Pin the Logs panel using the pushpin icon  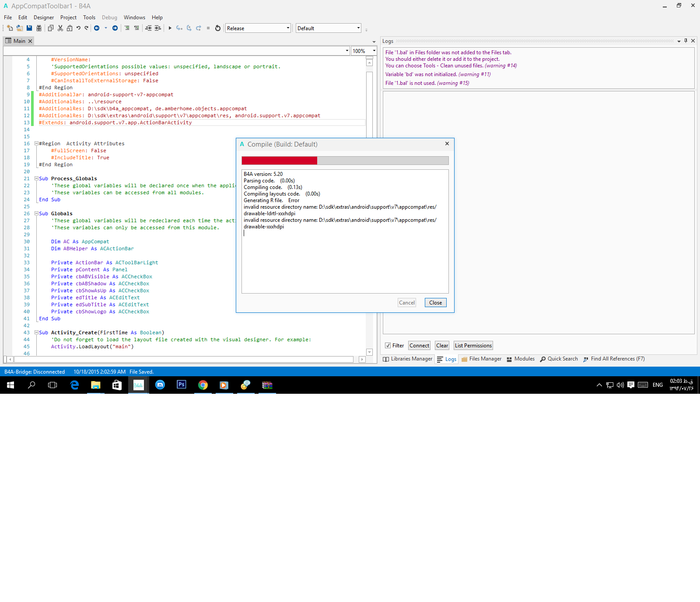coord(686,41)
